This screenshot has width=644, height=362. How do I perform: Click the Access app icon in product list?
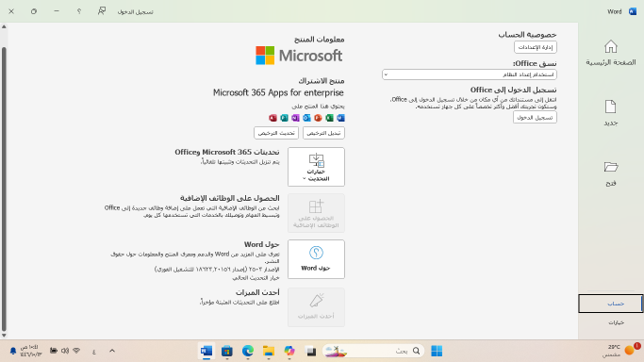[272, 118]
